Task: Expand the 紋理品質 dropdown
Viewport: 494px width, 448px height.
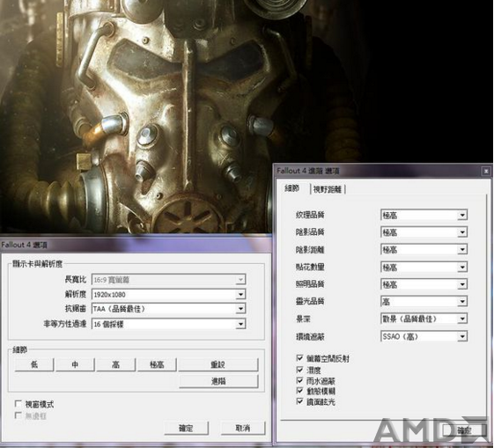Action: (x=424, y=216)
